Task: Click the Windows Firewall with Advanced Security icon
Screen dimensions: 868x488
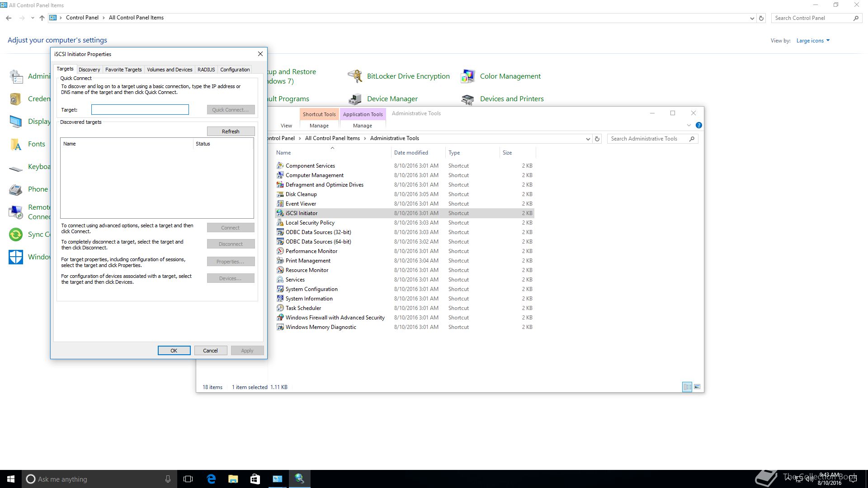Action: tap(280, 318)
